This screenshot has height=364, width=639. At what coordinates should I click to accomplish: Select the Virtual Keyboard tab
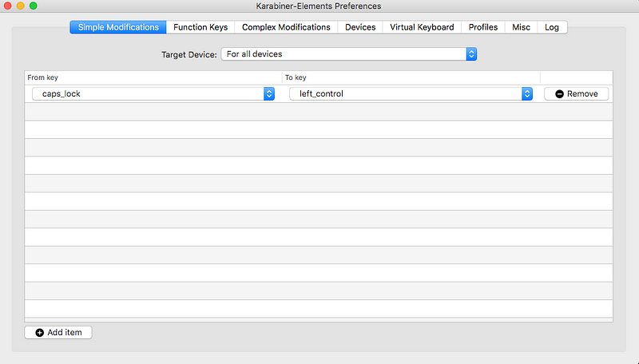point(422,27)
